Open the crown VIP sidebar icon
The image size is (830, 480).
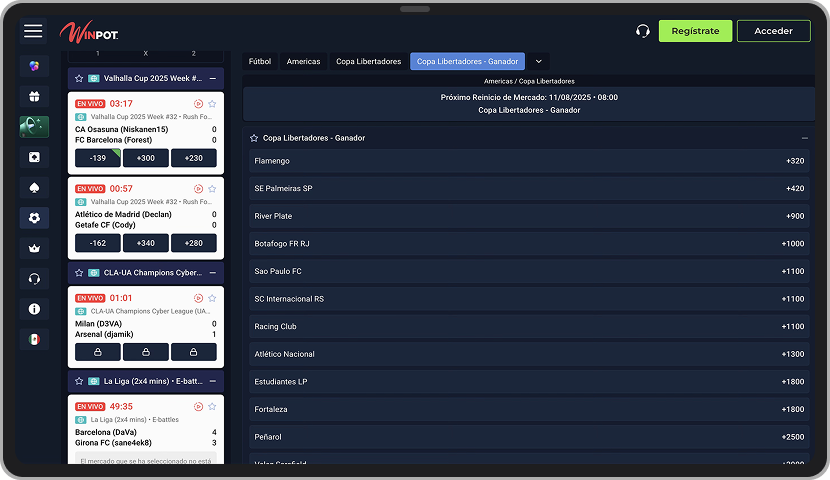click(34, 248)
